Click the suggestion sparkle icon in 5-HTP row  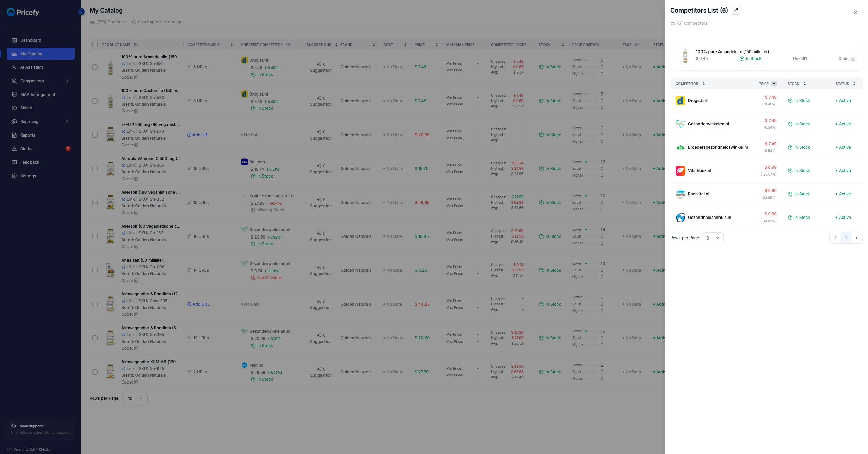tap(319, 132)
